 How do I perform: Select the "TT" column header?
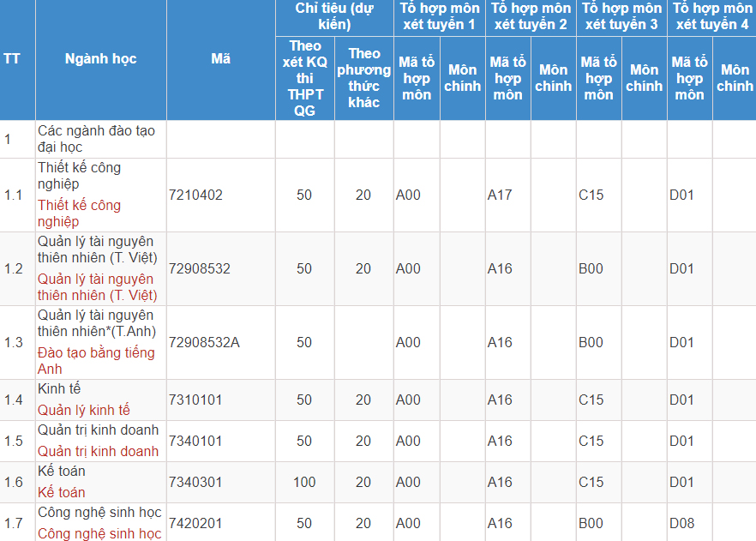coord(12,59)
